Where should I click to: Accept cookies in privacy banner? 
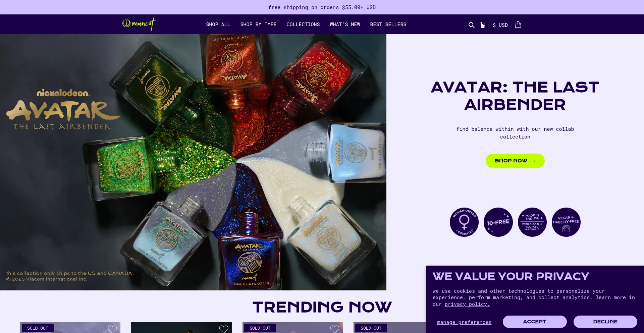tap(535, 322)
